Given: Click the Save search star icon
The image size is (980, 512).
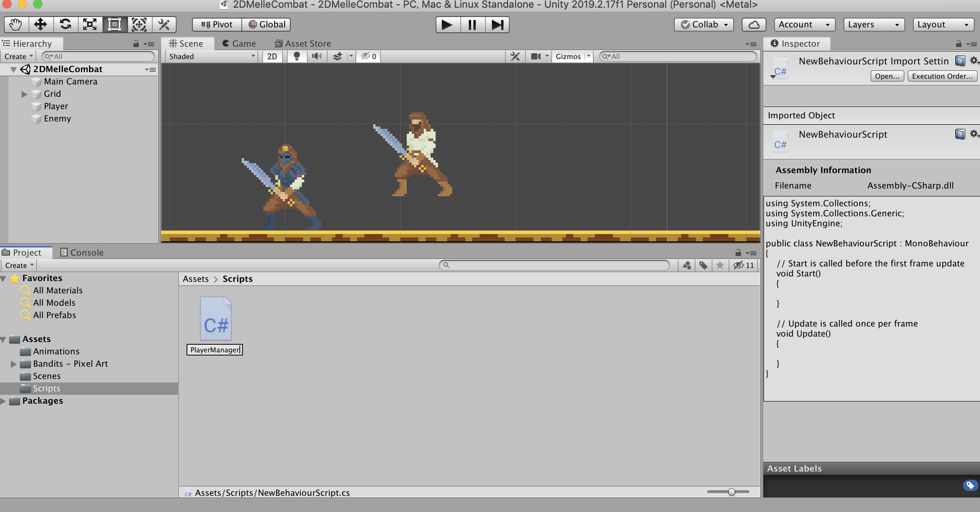Looking at the screenshot, I should click(720, 265).
